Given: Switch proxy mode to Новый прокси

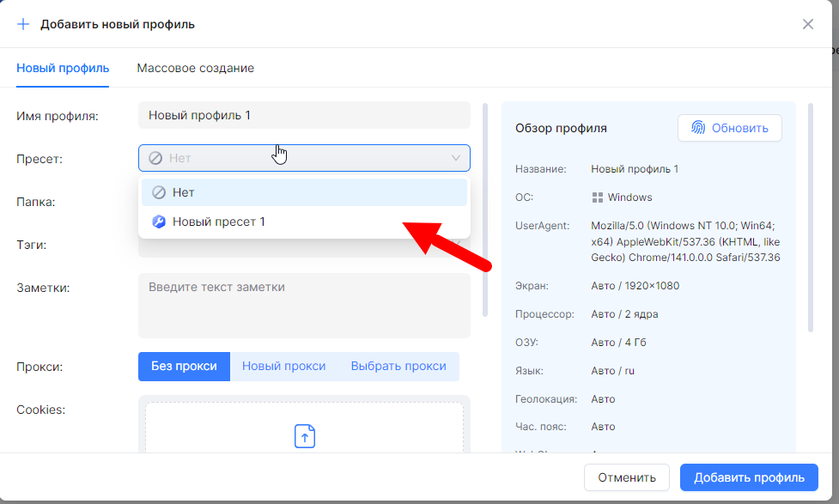Looking at the screenshot, I should click(x=283, y=366).
